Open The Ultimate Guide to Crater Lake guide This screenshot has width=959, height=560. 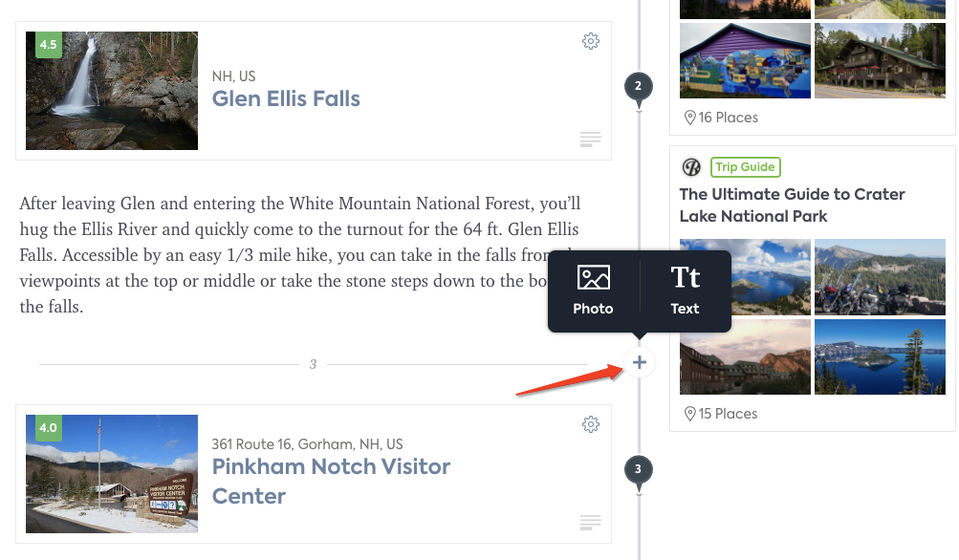pyautogui.click(x=792, y=205)
